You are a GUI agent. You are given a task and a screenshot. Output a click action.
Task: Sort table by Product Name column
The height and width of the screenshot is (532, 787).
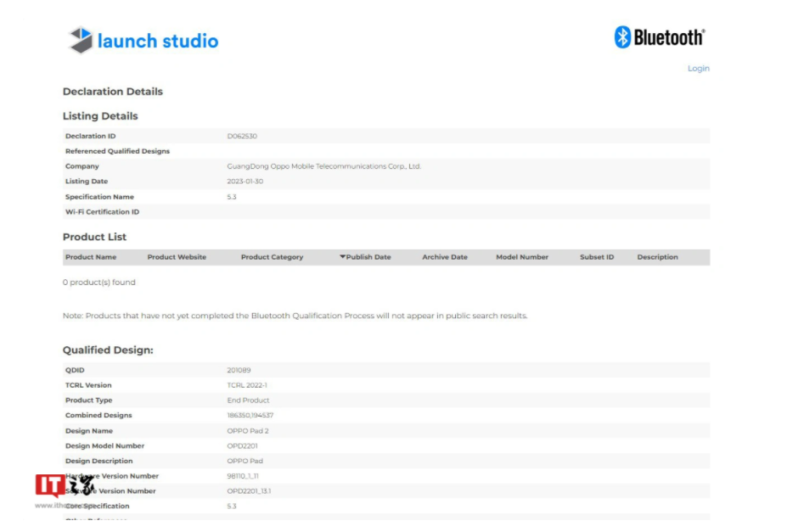[x=91, y=257]
